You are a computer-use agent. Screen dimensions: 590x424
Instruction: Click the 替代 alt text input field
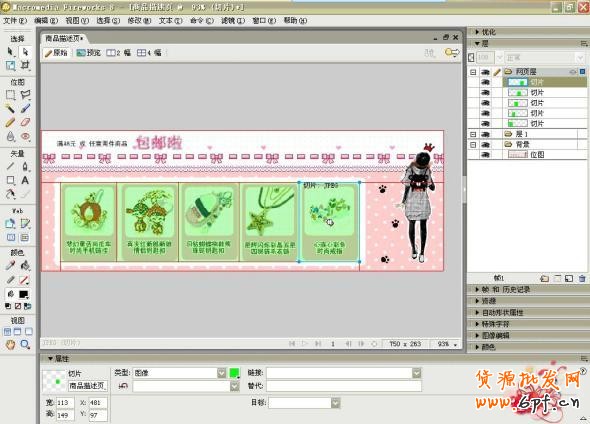pos(344,386)
